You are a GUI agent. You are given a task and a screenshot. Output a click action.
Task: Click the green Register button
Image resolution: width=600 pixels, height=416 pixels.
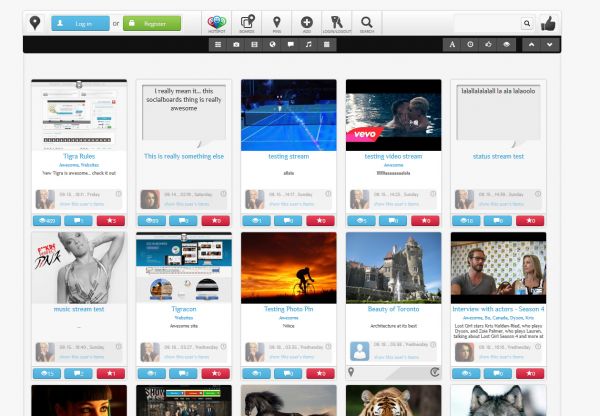(152, 23)
